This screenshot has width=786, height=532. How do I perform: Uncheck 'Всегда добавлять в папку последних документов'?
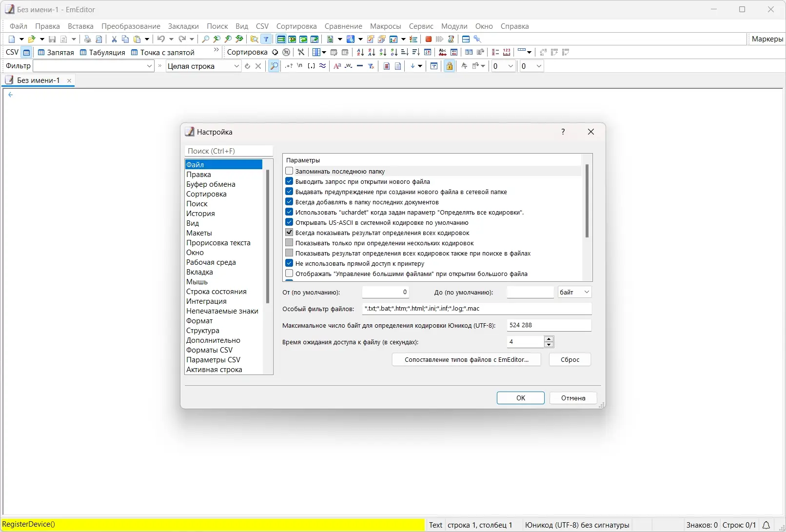pyautogui.click(x=289, y=202)
